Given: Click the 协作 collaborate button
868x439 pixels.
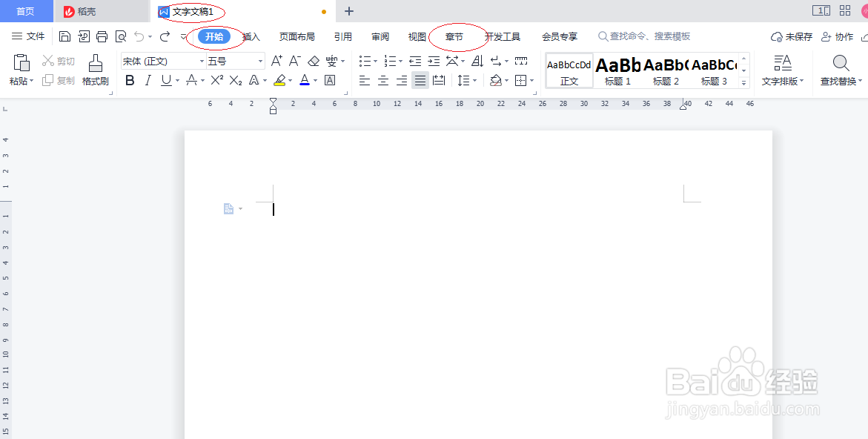Looking at the screenshot, I should pyautogui.click(x=837, y=36).
